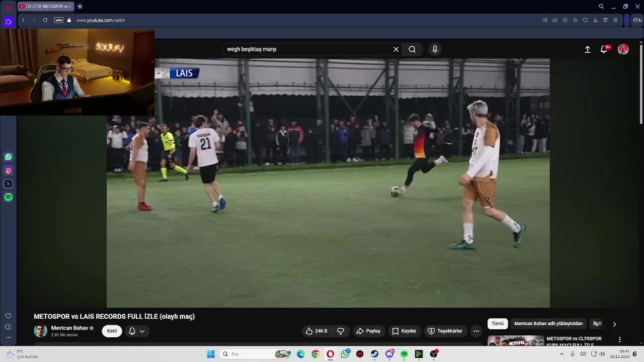Open Spotify in the Opera sidebar
644x362 pixels.
point(9,198)
